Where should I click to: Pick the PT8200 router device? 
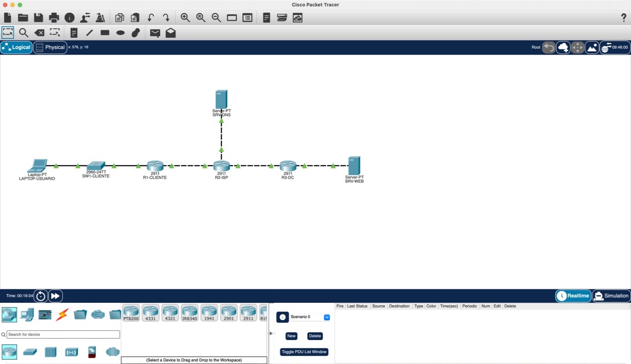coord(131,313)
